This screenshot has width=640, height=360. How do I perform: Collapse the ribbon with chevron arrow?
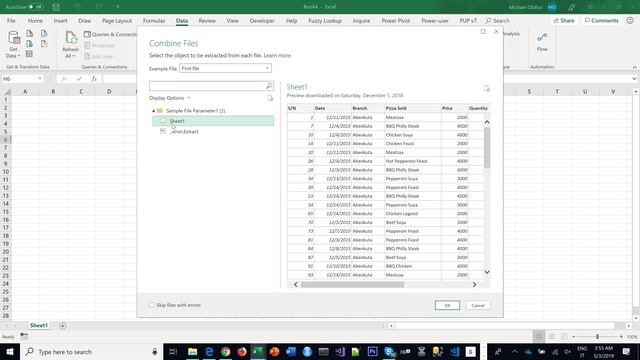(635, 67)
